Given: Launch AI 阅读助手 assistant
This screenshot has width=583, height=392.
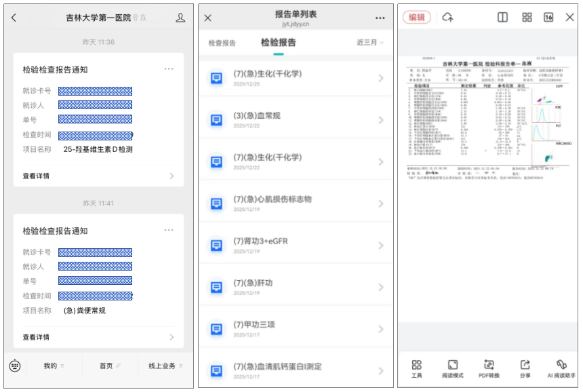Looking at the screenshot, I should point(561,368).
